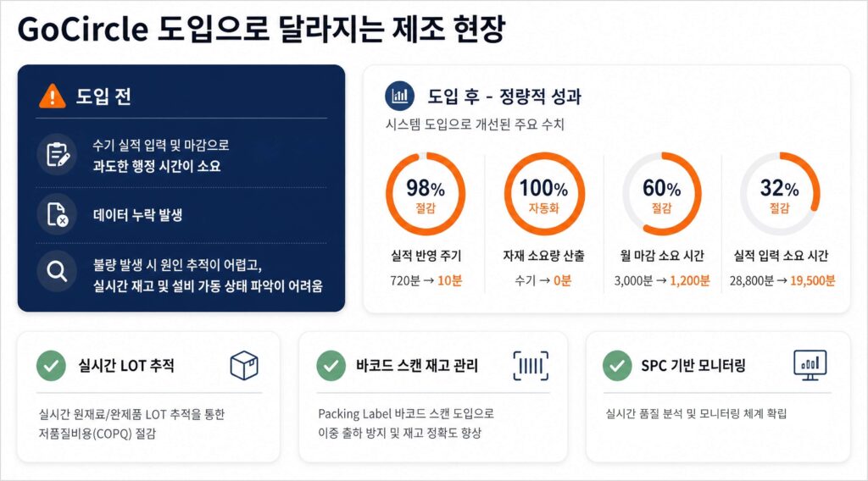Select the 데이터 누락 발생 list item
Image resolution: width=868 pixels, height=481 pixels.
point(138,215)
